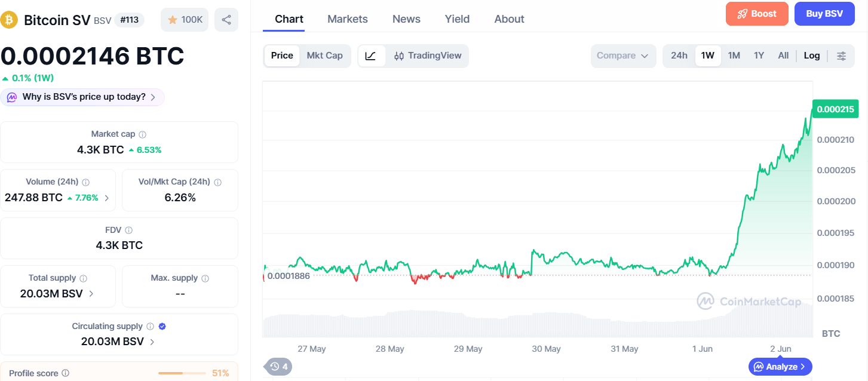The height and width of the screenshot is (381, 868).
Task: Click the 247.88 BTC volume value
Action: pos(33,198)
